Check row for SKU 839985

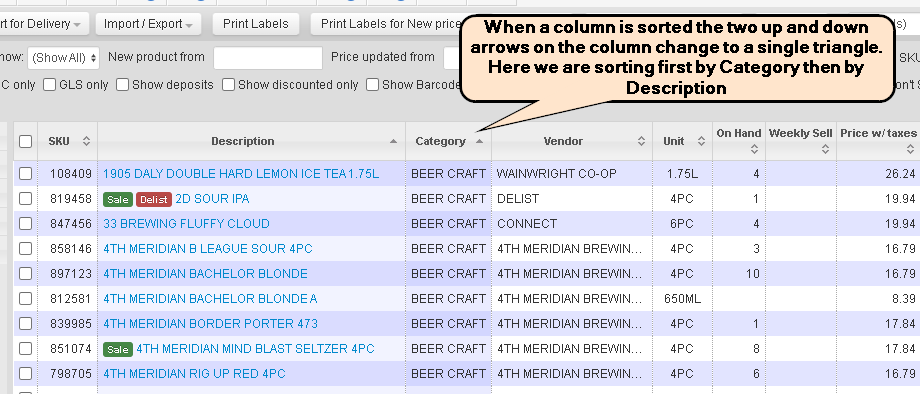click(25, 324)
